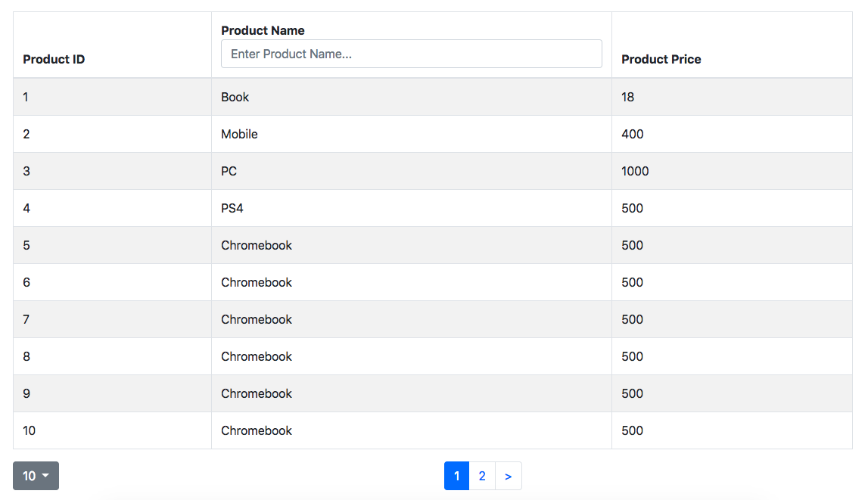
Task: Click the Product Name filter input
Action: [411, 54]
